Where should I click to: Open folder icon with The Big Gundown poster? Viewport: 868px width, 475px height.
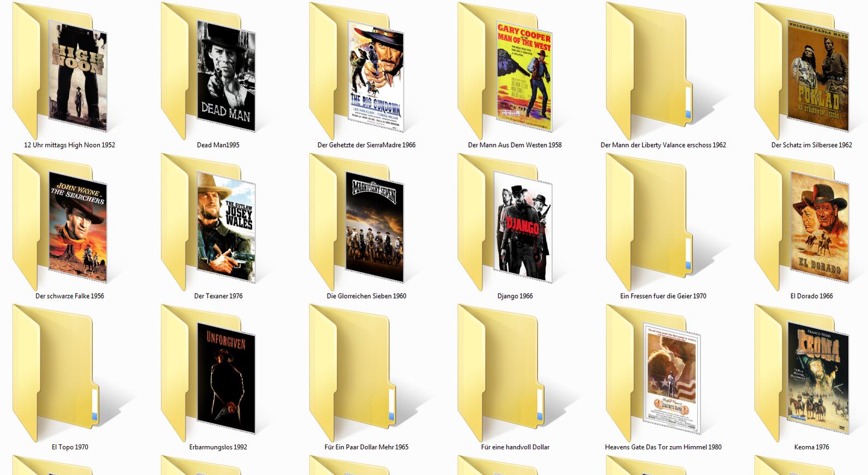coord(357,71)
